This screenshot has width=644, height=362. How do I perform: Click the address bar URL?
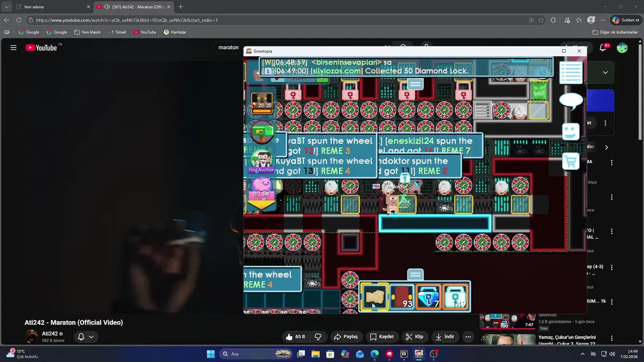pyautogui.click(x=127, y=20)
